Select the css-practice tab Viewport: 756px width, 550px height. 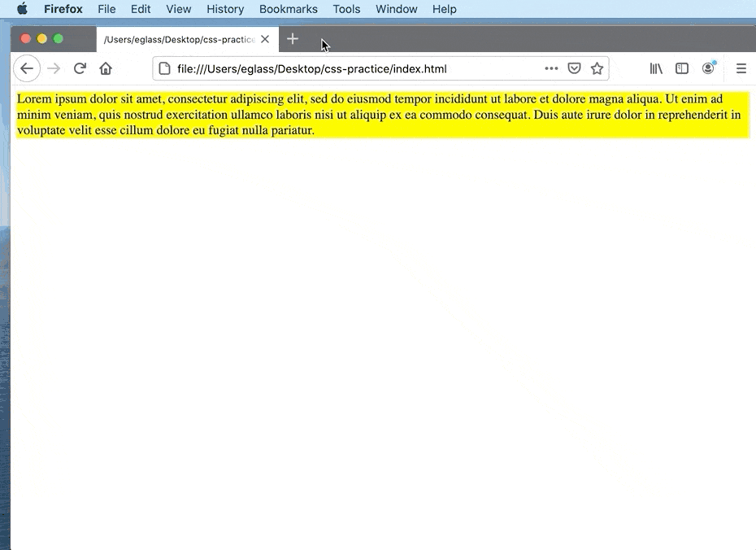(x=188, y=39)
